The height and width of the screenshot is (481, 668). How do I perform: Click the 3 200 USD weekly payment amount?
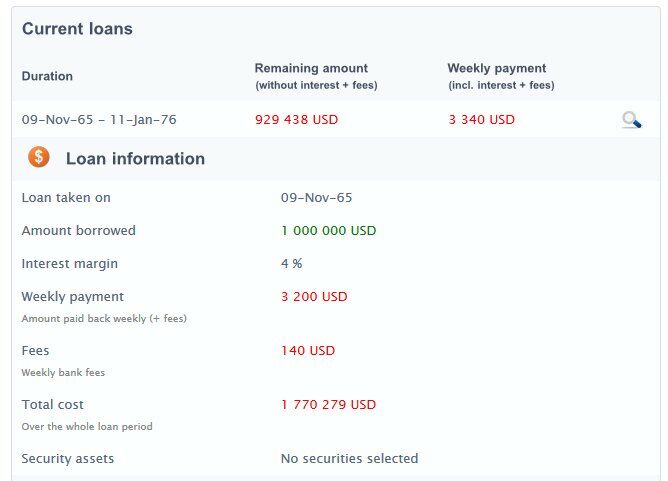[x=314, y=297]
